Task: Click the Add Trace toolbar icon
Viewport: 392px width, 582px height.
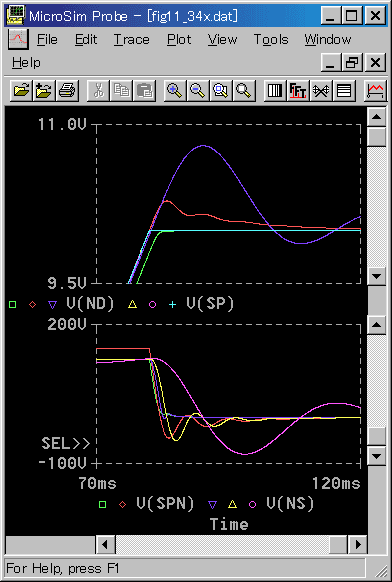Action: tap(375, 90)
